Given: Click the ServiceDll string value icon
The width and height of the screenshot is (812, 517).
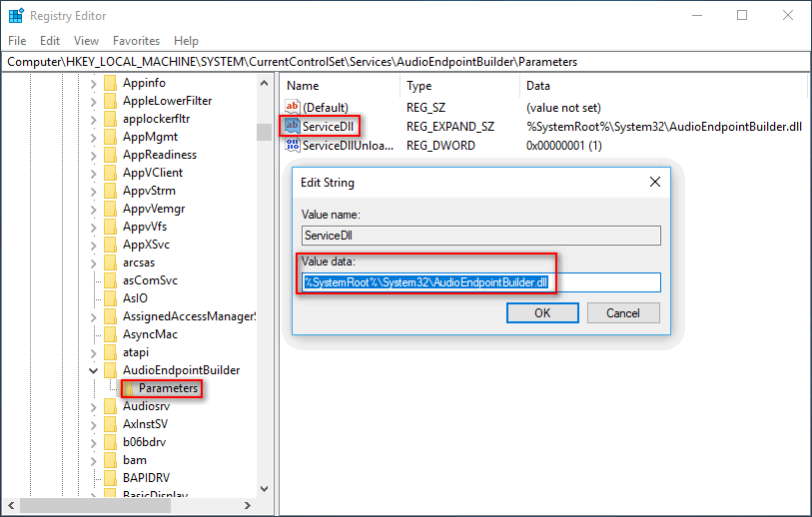Looking at the screenshot, I should (x=293, y=126).
